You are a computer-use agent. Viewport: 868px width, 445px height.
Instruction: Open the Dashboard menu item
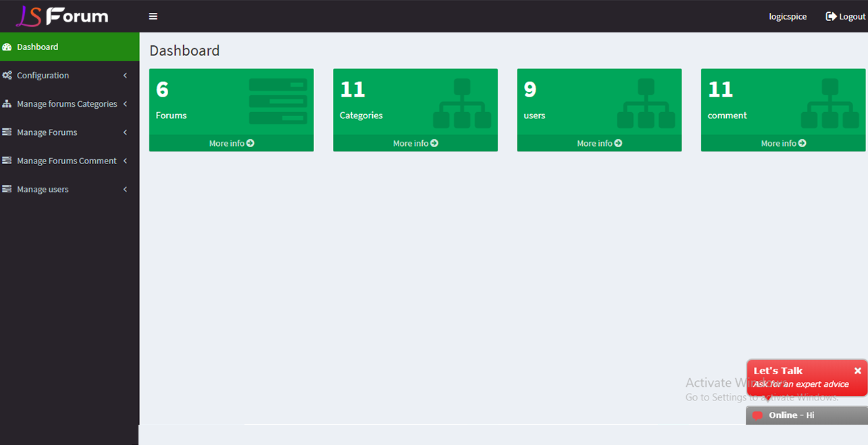[x=70, y=47]
